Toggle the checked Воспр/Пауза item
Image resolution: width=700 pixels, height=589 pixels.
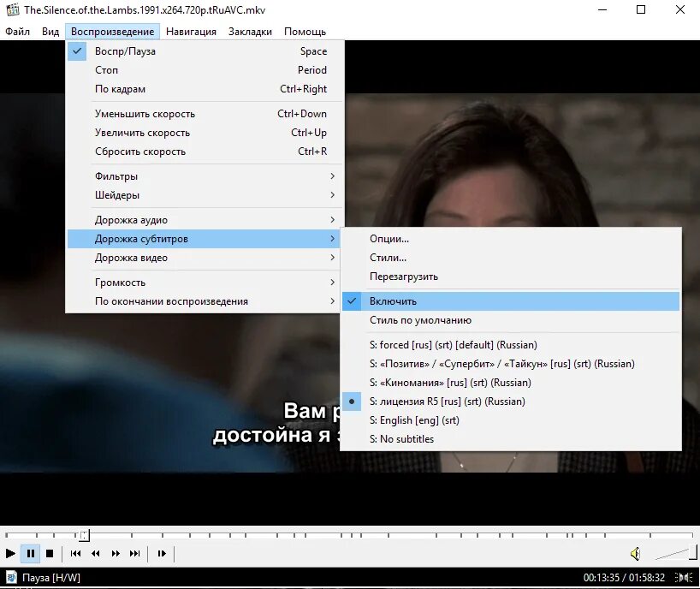coord(205,51)
